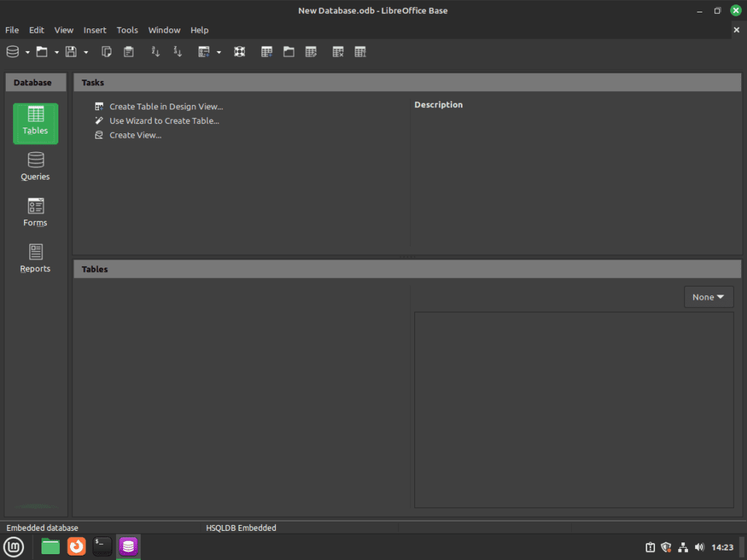Sort entries in ascending order
The image size is (747, 560).
tap(155, 52)
